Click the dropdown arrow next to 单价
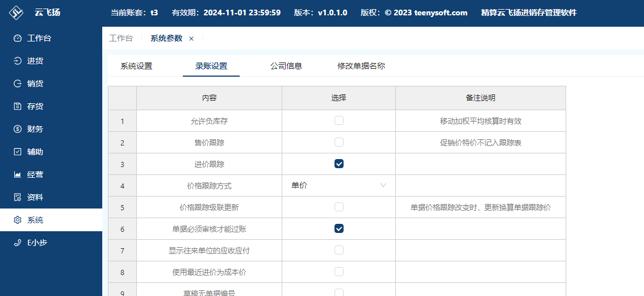Image resolution: width=644 pixels, height=296 pixels. click(383, 185)
